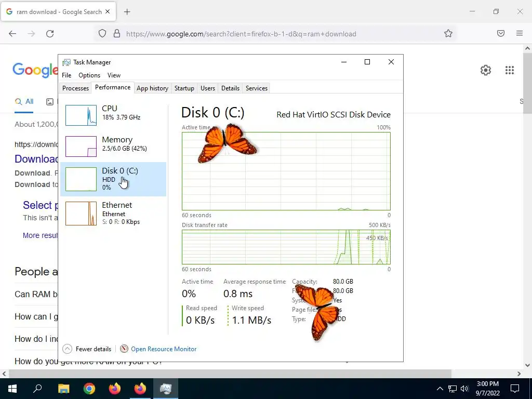Image resolution: width=532 pixels, height=399 pixels.
Task: Open Google Images search tab icon
Action: click(x=50, y=101)
